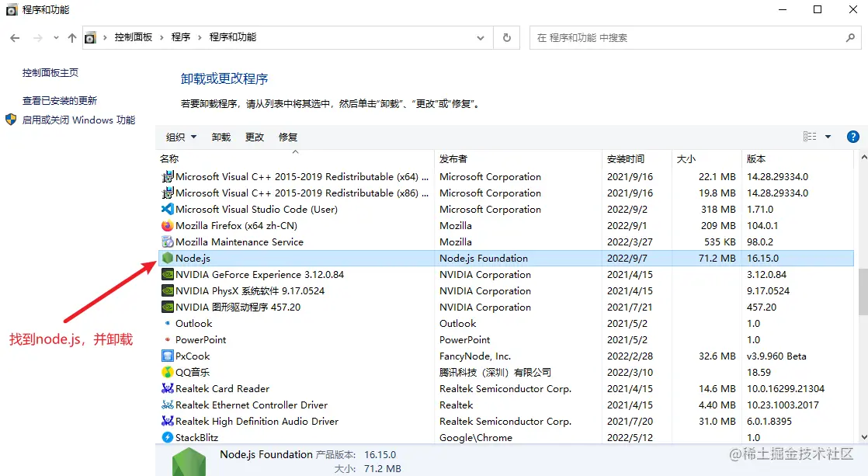The image size is (868, 476).
Task: Click publisher cell FancyNode, Inc.
Action: coord(475,356)
